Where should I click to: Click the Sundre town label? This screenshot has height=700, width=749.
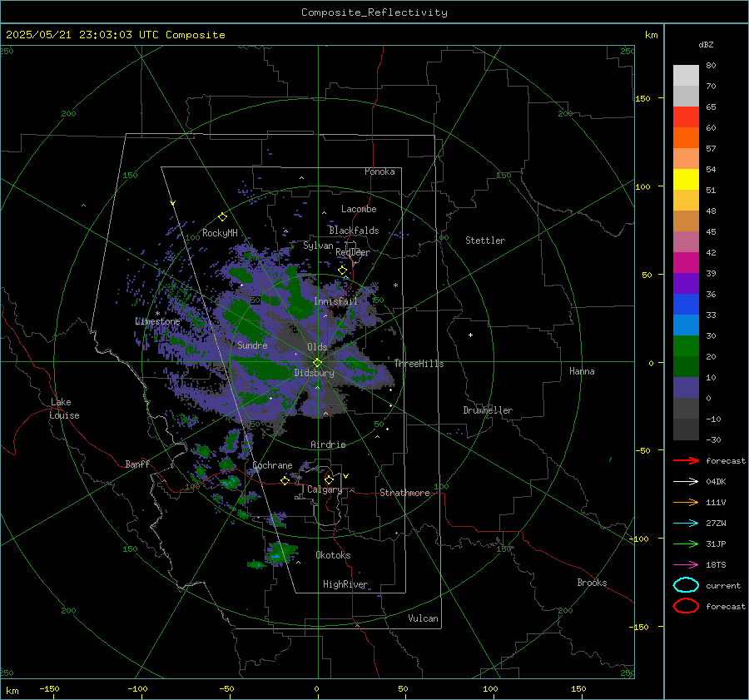tap(252, 345)
